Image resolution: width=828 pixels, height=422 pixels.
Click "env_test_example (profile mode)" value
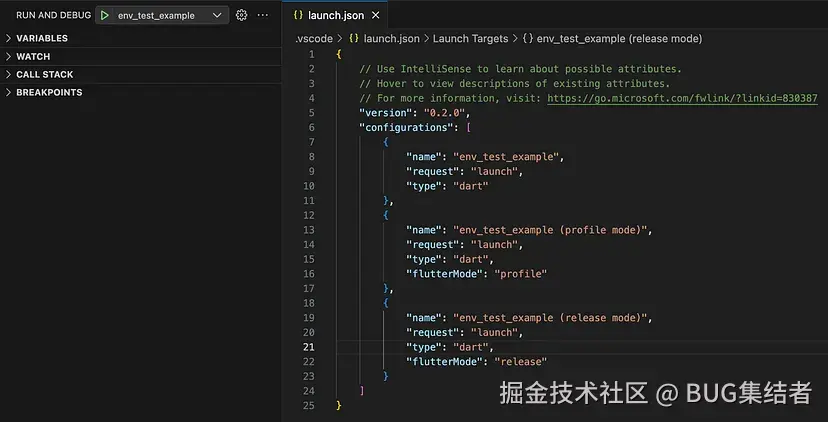click(550, 230)
